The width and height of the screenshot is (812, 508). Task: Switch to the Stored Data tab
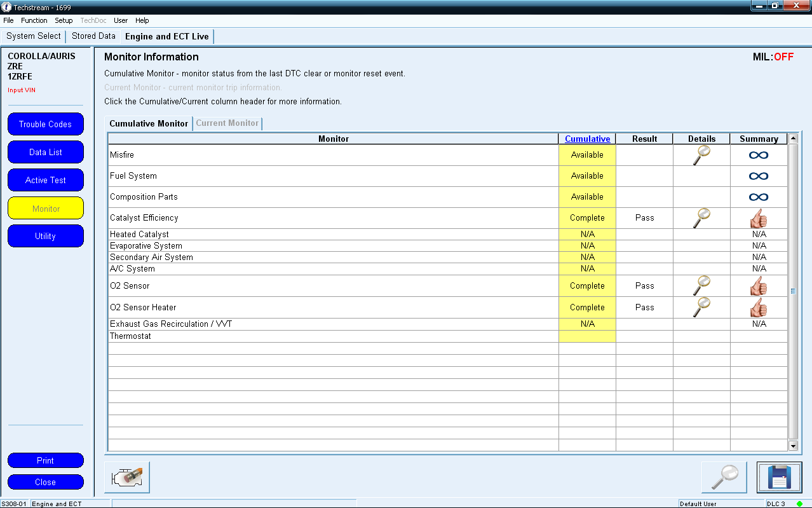(x=93, y=36)
